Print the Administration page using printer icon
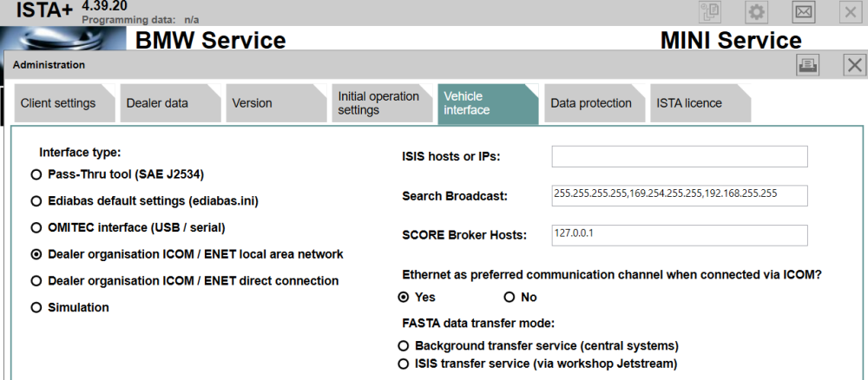Screen dimensions: 868x380 tap(808, 65)
